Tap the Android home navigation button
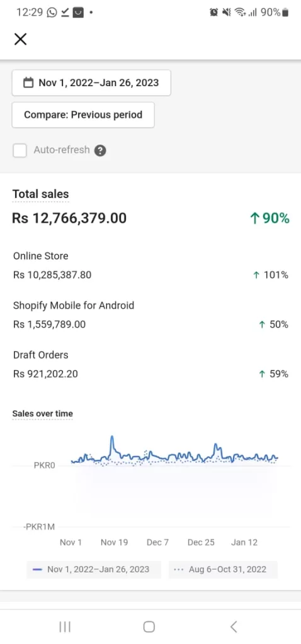This screenshot has height=644, width=301. [x=149, y=626]
